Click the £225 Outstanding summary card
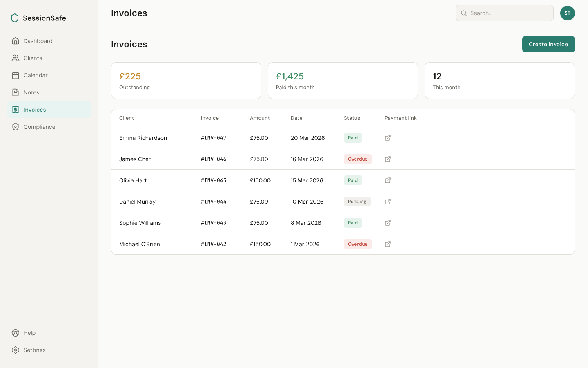This screenshot has height=368, width=588. (x=186, y=80)
